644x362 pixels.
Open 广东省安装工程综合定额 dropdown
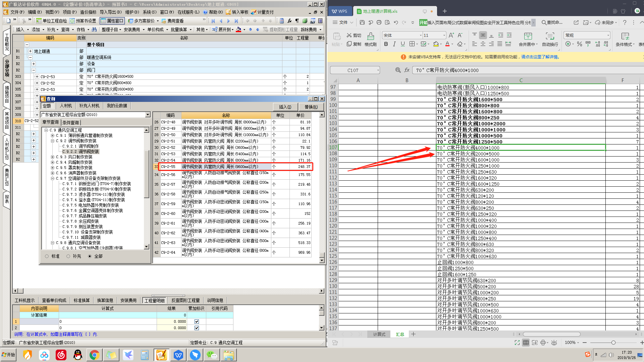coord(148,115)
